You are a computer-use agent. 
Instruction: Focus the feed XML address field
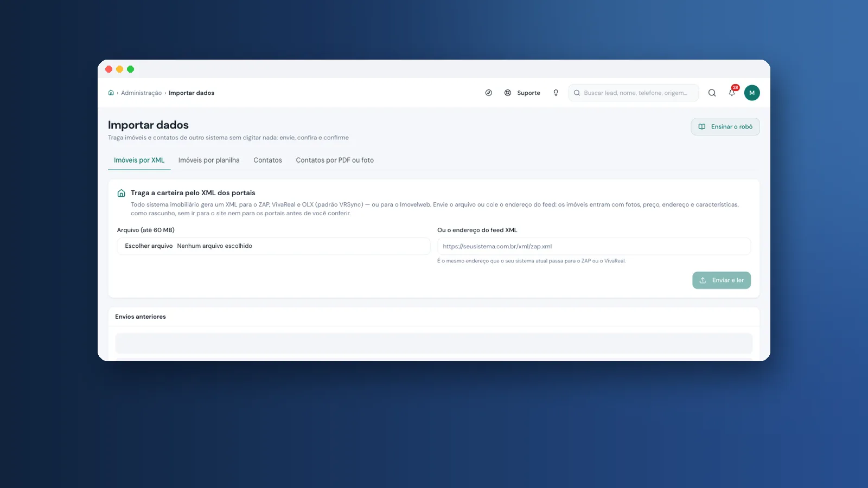594,246
